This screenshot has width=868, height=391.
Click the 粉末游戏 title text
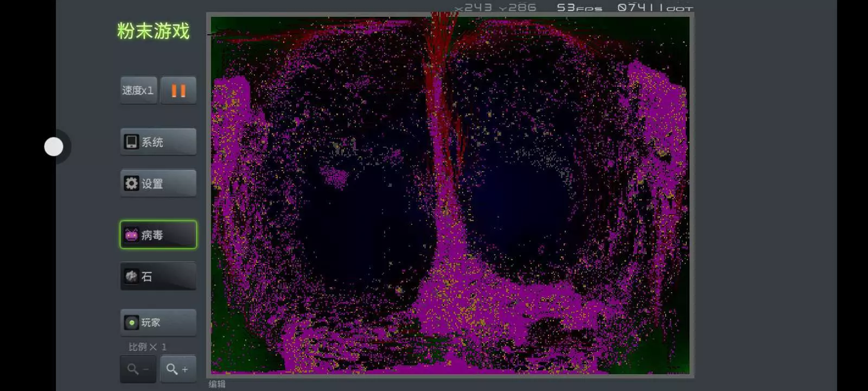pos(154,31)
